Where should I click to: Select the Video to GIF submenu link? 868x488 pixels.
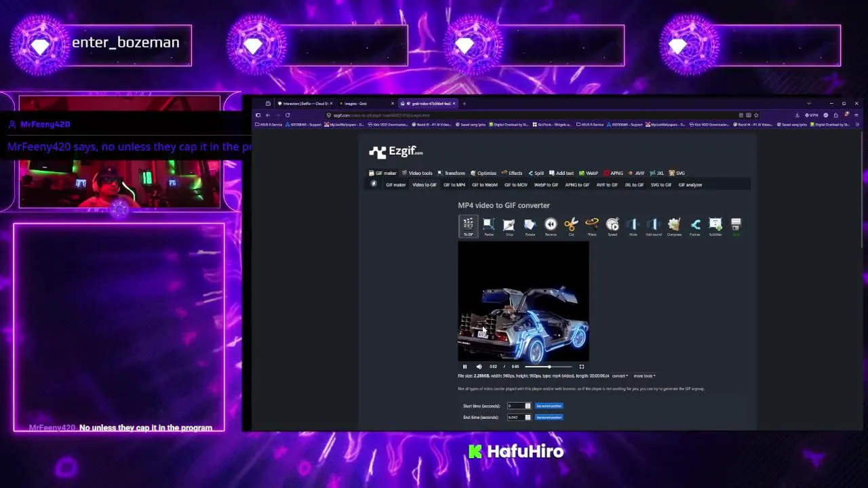425,184
